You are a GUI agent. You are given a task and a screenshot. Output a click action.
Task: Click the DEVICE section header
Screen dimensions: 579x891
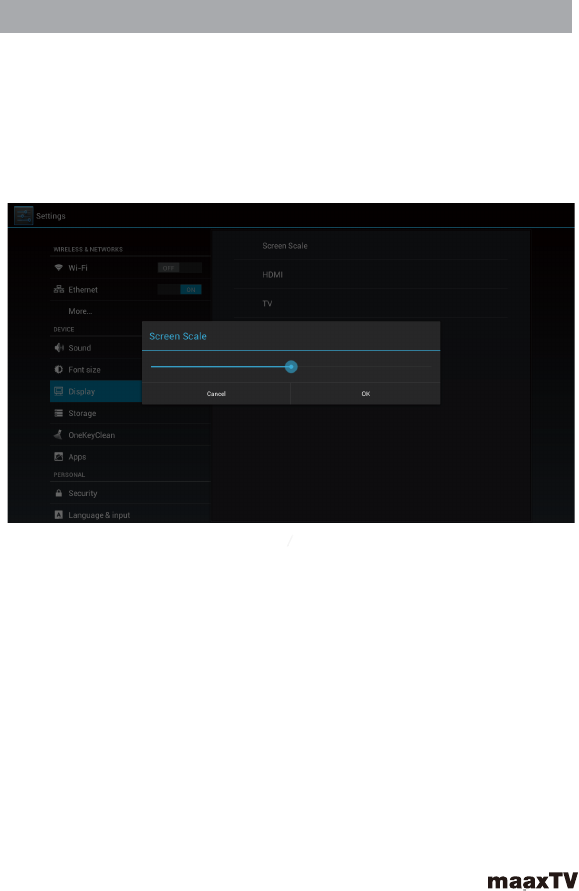tap(64, 330)
